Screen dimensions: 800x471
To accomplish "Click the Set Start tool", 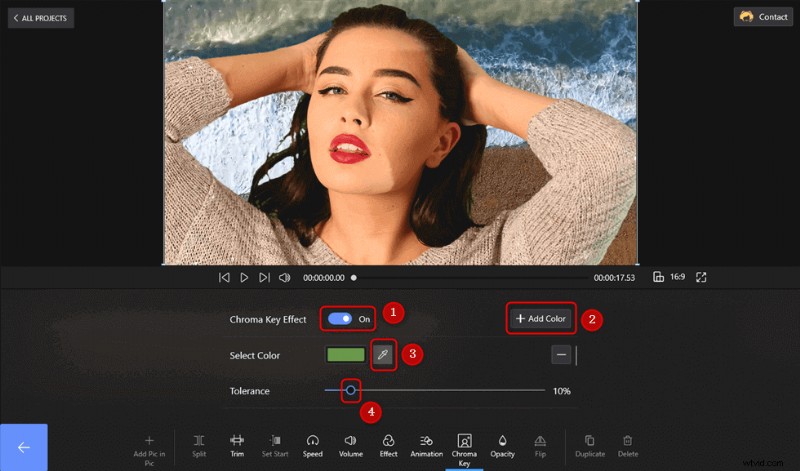I will tap(275, 446).
